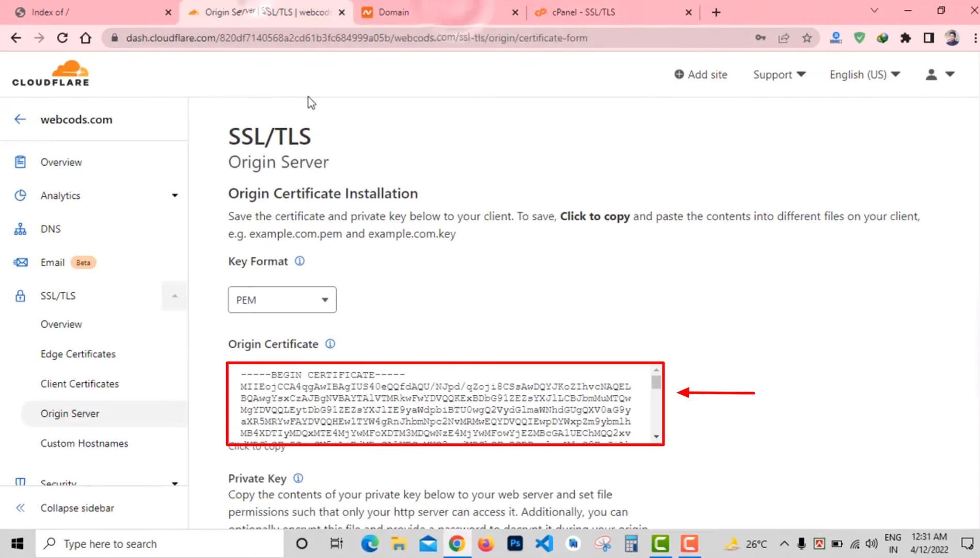Reload the page

pyautogui.click(x=62, y=38)
